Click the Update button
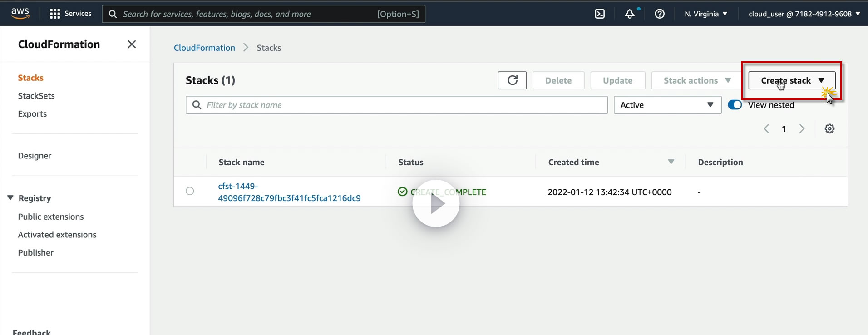The width and height of the screenshot is (868, 335). (618, 80)
